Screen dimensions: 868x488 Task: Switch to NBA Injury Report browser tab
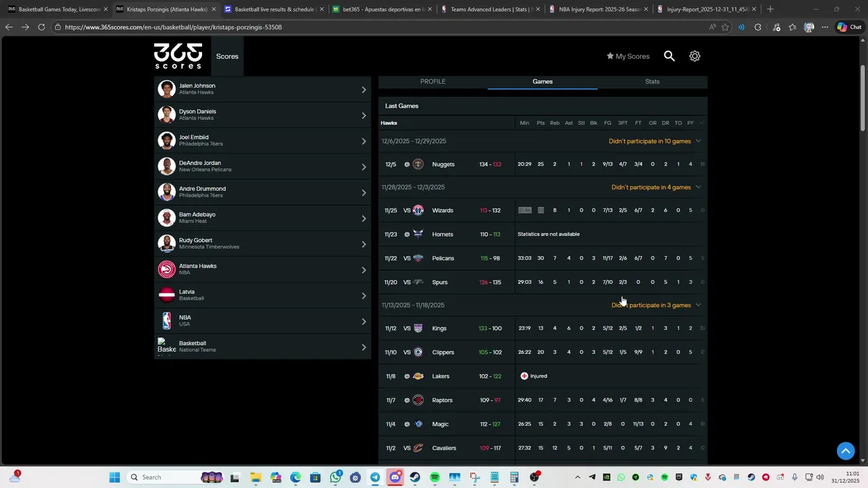[x=597, y=9]
